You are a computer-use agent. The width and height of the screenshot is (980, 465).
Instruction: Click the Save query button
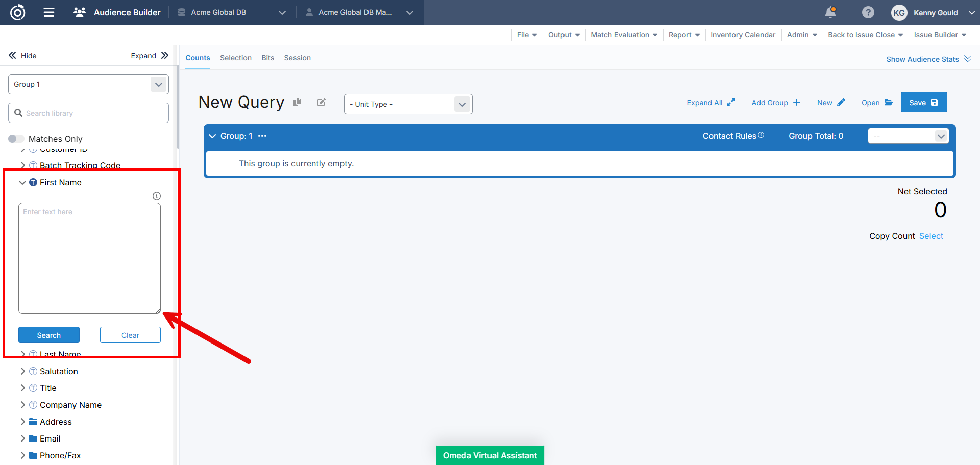[x=923, y=102]
